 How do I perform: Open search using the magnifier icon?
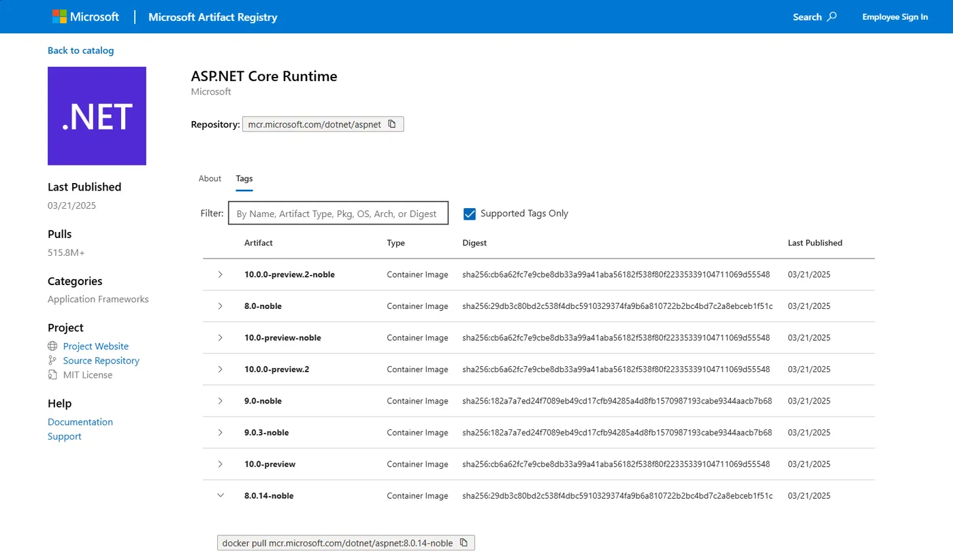830,16
